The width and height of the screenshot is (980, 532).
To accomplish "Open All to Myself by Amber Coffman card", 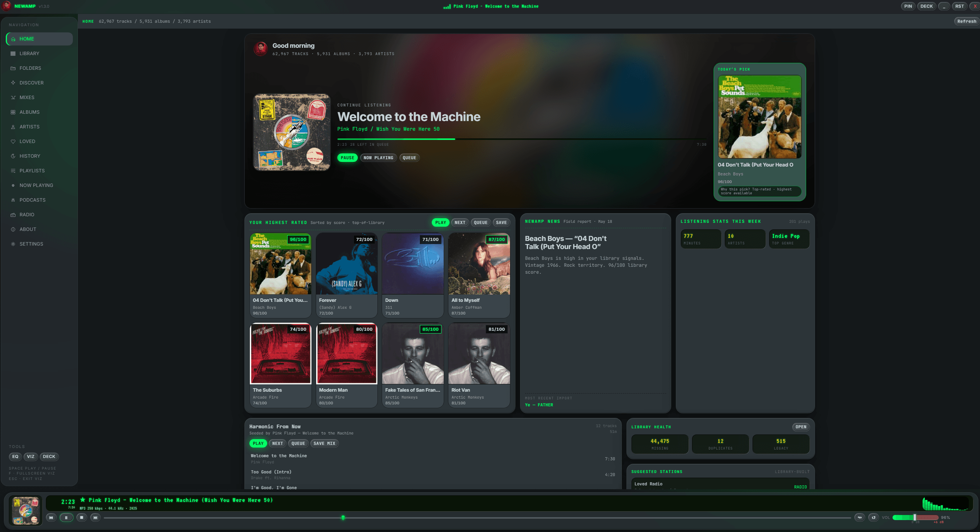I will pos(479,275).
